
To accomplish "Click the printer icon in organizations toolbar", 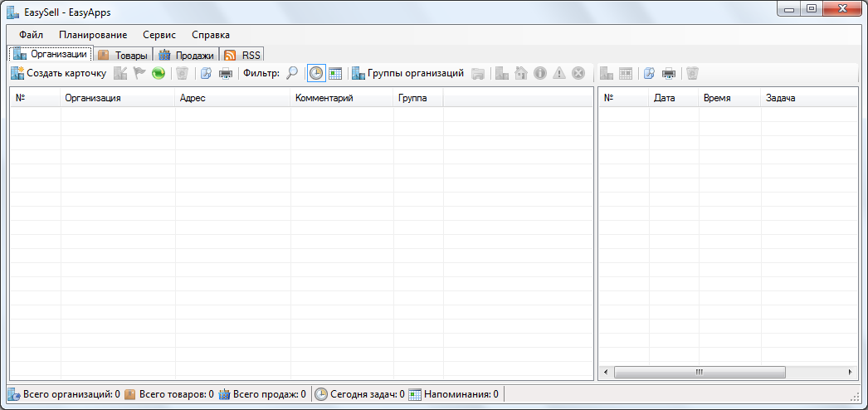I will pyautogui.click(x=226, y=73).
